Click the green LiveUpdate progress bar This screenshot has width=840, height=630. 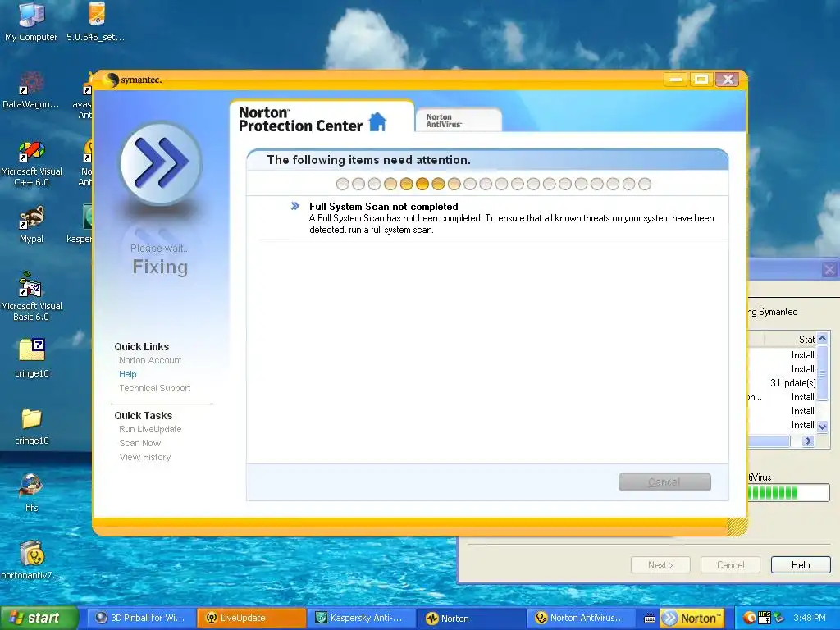[788, 492]
